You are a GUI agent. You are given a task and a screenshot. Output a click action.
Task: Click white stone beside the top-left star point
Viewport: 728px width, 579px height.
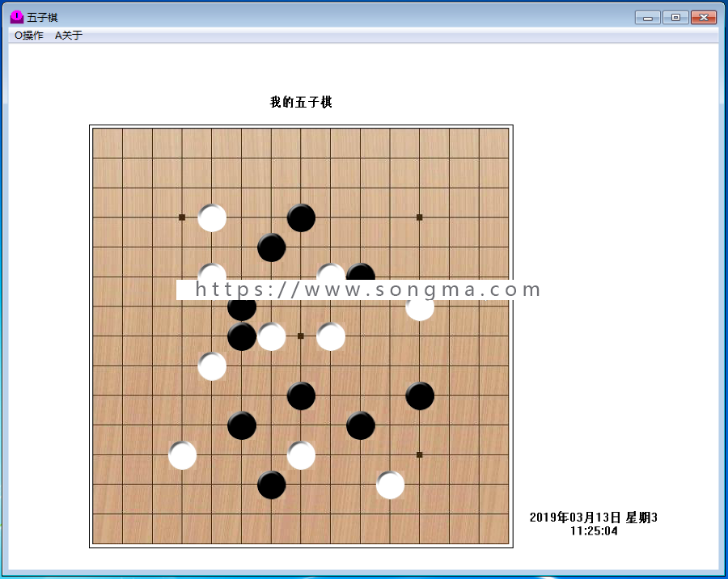coord(212,218)
